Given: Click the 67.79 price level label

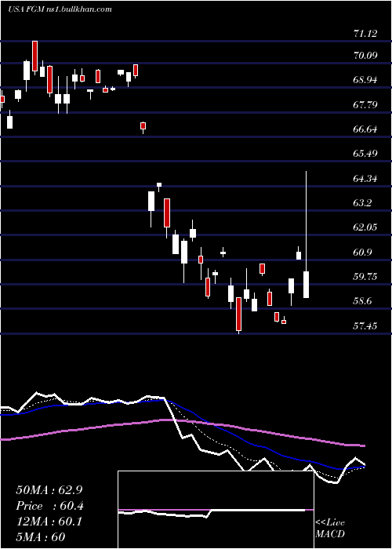Looking at the screenshot, I should 365,104.
